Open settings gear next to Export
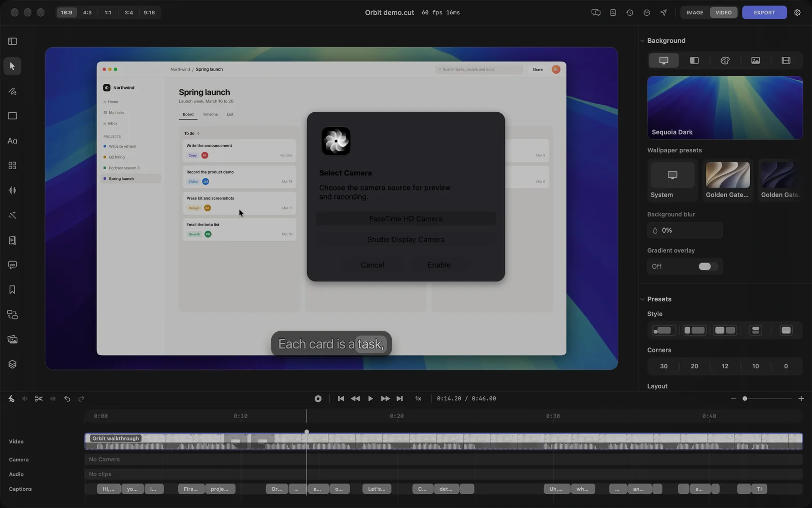The height and width of the screenshot is (508, 812). coord(797,13)
